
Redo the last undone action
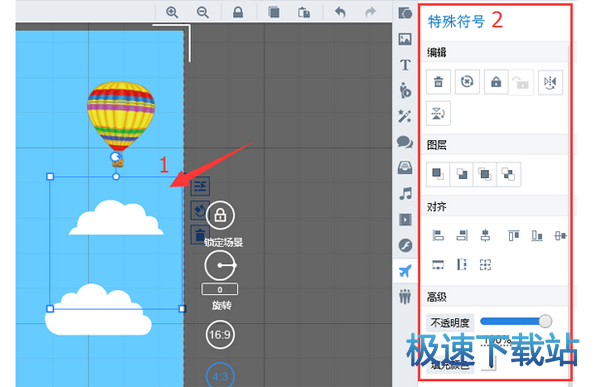(370, 12)
